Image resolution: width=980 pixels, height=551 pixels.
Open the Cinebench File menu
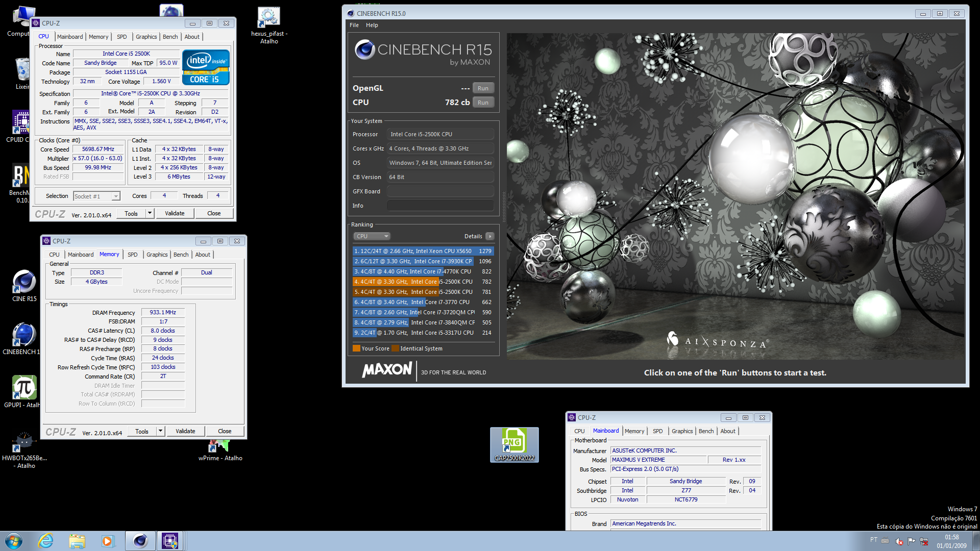(354, 25)
